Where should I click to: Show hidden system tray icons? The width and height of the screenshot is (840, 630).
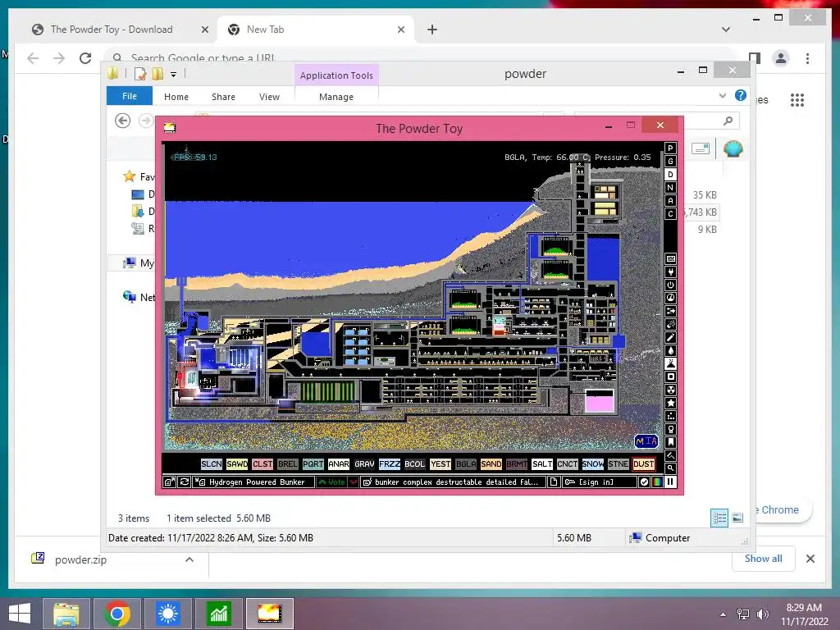click(724, 614)
